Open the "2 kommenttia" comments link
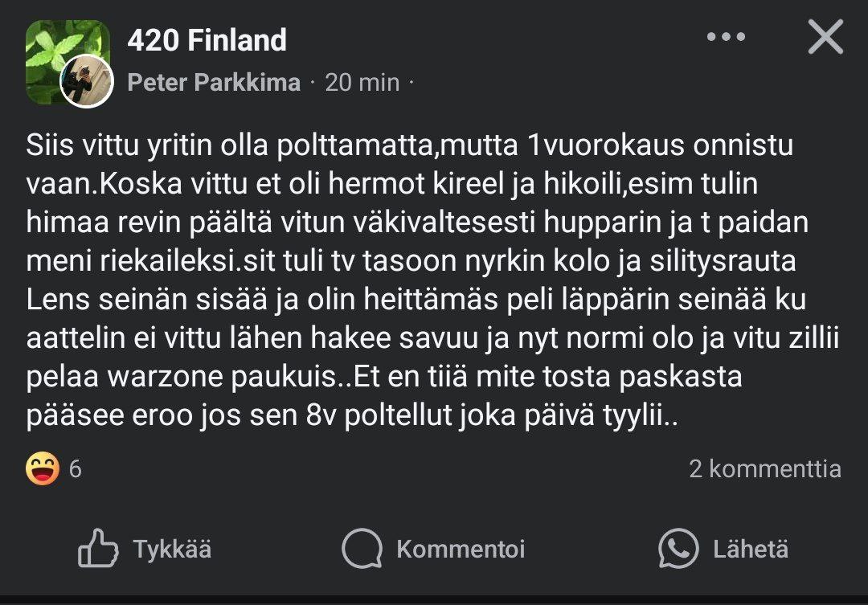This screenshot has height=605, width=868. point(764,469)
